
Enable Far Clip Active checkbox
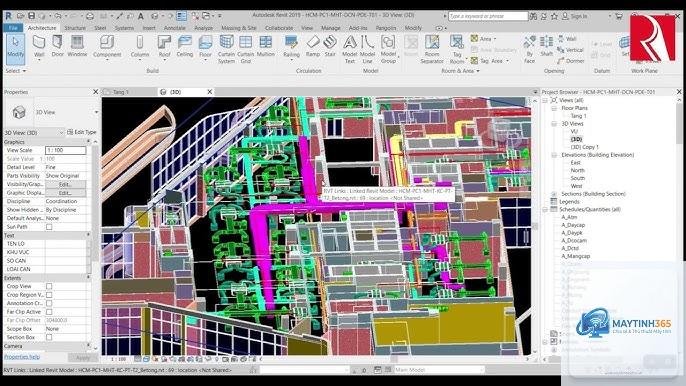pos(49,312)
